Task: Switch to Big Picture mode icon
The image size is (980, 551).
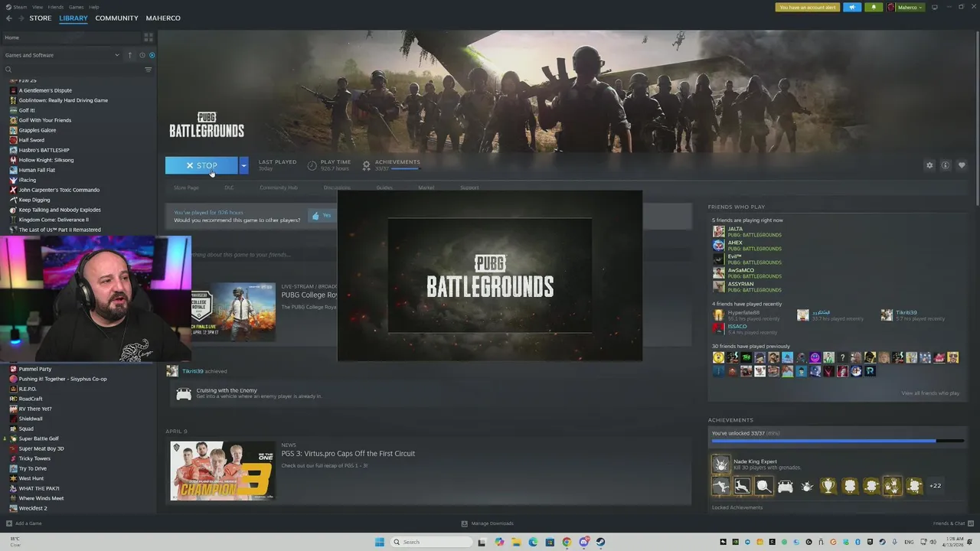Action: (934, 7)
